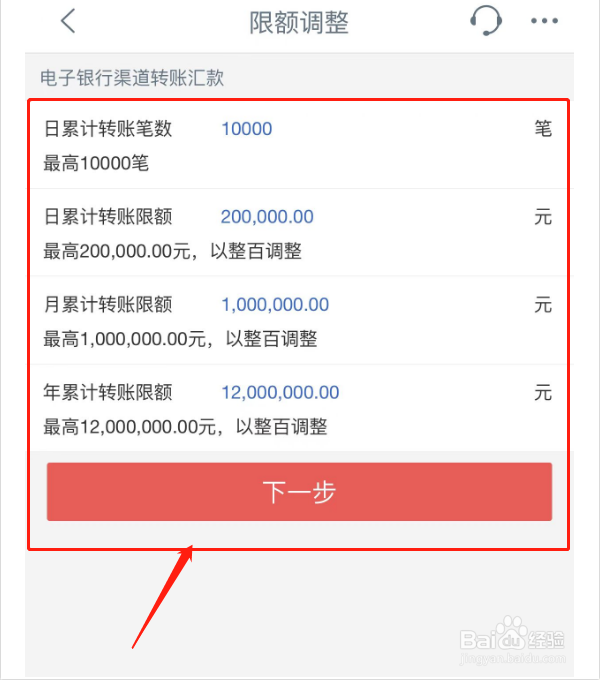This screenshot has height=680, width=600.
Task: Tap the 最高10000笔 hint text
Action: [x=96, y=164]
